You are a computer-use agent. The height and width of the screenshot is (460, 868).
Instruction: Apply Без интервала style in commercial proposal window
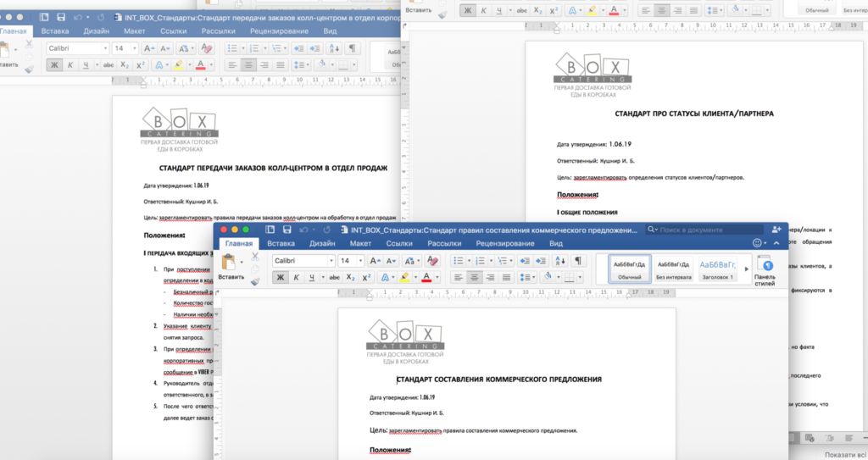(674, 269)
